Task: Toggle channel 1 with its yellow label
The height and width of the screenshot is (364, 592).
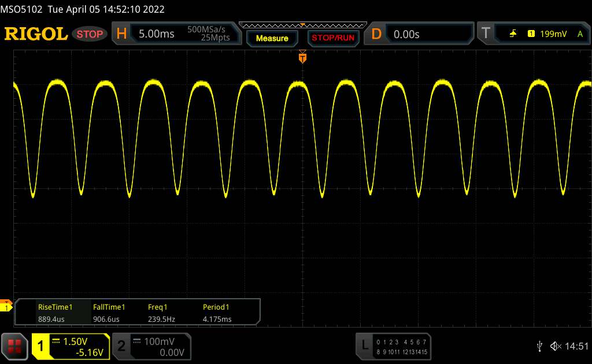Action: coord(40,346)
